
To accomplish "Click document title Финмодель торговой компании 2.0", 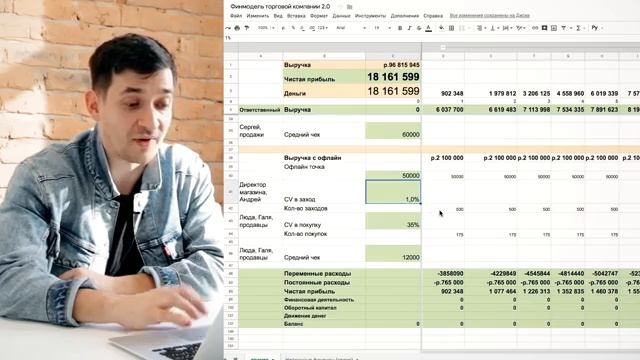I will tap(280, 7).
